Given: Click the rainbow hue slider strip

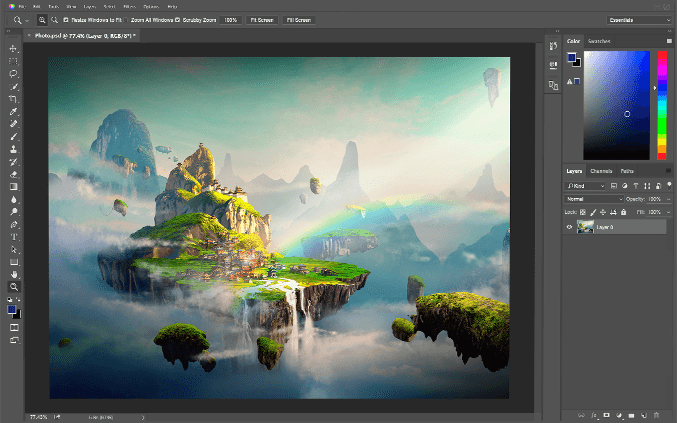Looking at the screenshot, I should [662, 103].
